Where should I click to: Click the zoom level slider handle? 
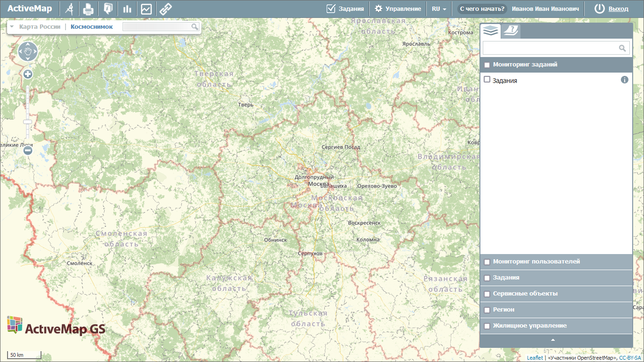click(28, 122)
